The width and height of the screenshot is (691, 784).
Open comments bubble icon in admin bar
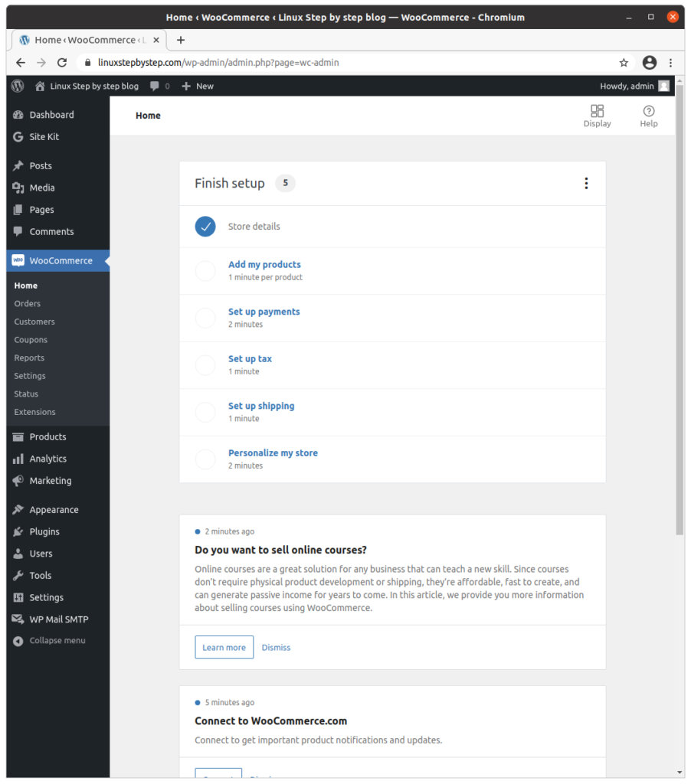pyautogui.click(x=155, y=86)
